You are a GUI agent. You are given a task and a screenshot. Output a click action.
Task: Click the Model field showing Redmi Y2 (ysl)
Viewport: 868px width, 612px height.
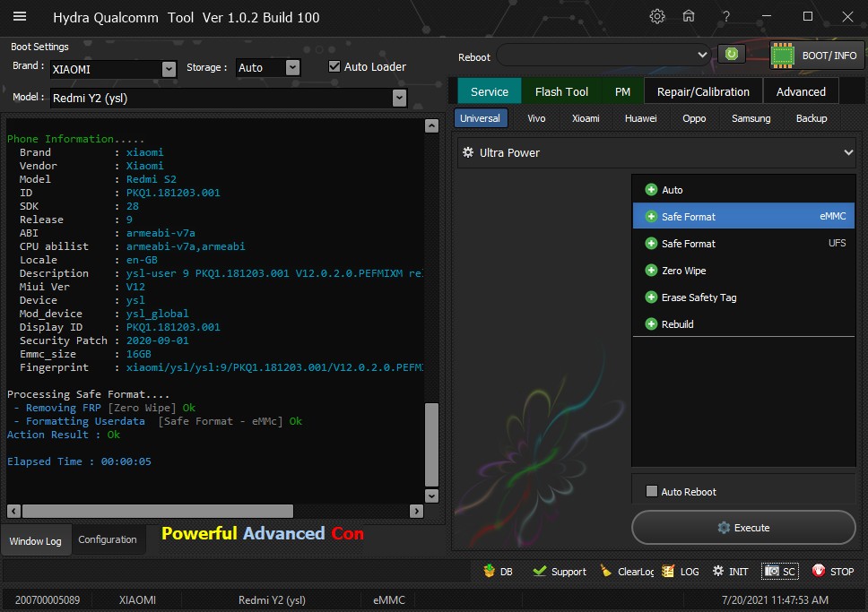229,99
